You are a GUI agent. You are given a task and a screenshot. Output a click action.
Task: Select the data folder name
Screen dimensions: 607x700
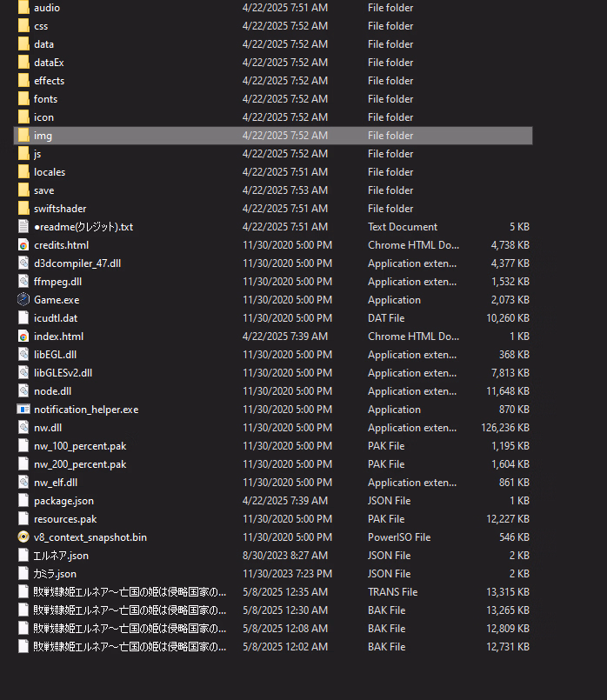(x=43, y=44)
